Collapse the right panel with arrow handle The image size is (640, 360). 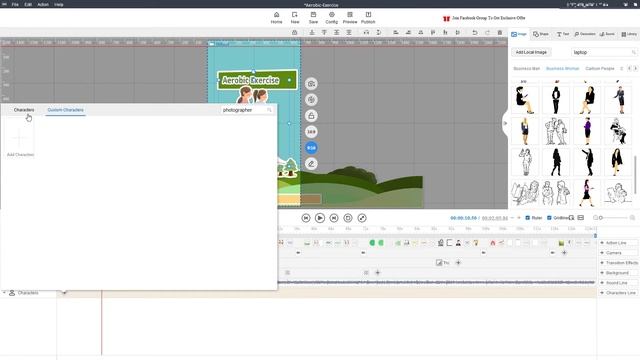tap(505, 123)
